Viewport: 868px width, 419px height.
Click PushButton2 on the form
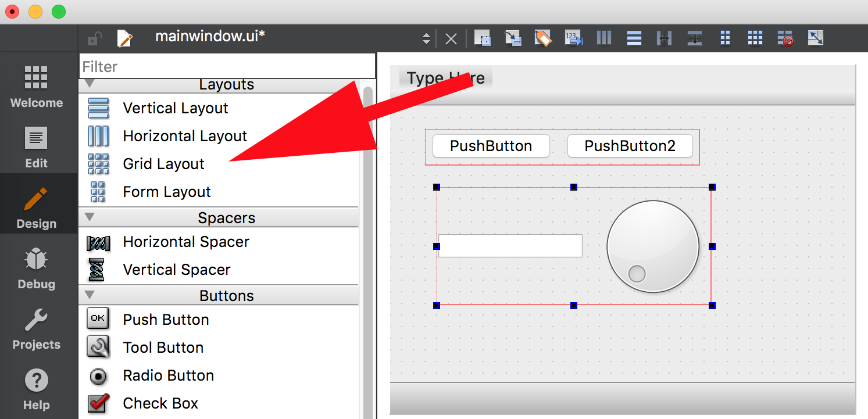coord(630,146)
